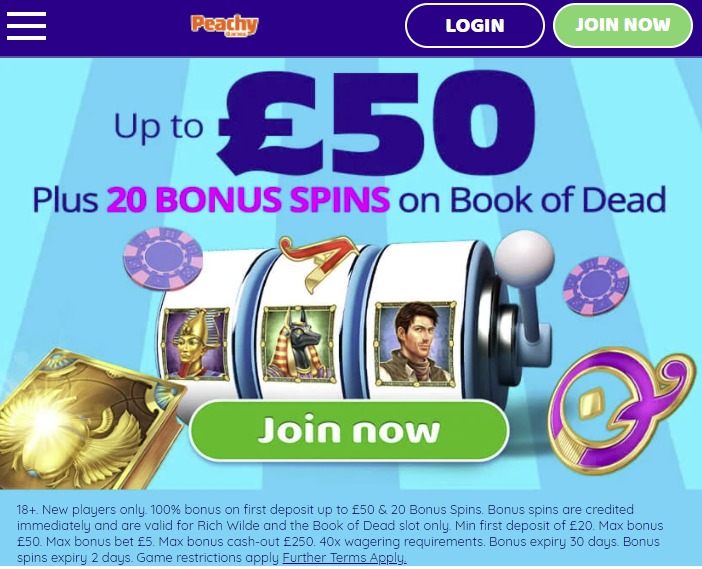Click the golden pharaoh slot symbol
Screen dimensions: 702x569
[x=196, y=344]
